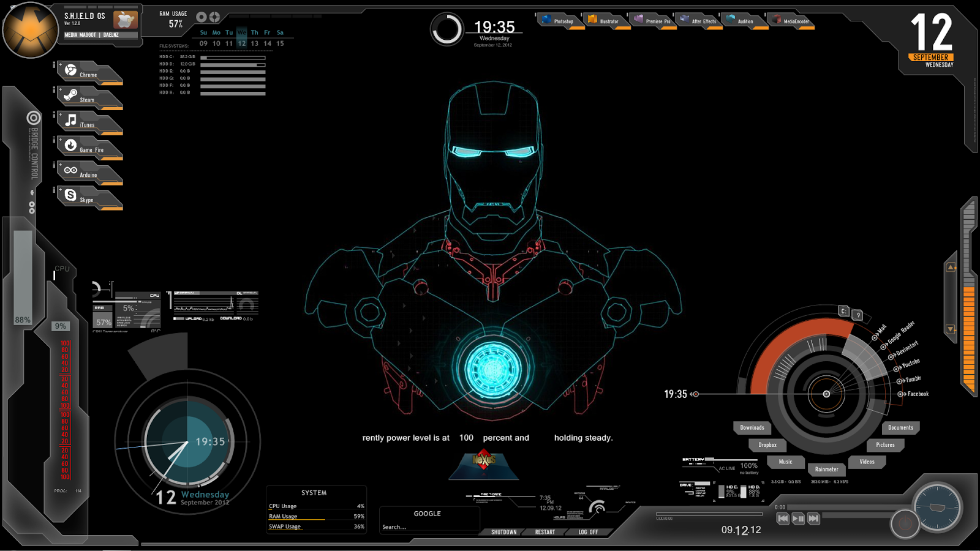Launch Steam from the launcher panel

(89, 98)
